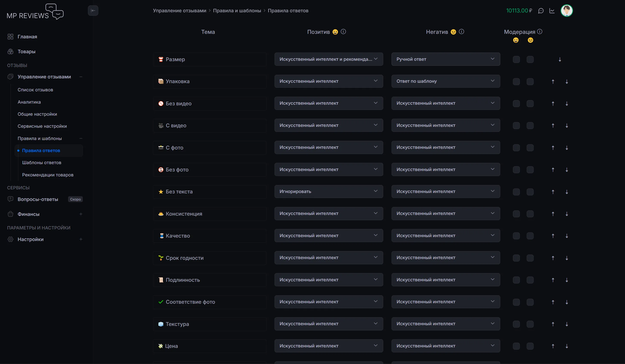Move the Цена row down

click(x=567, y=346)
